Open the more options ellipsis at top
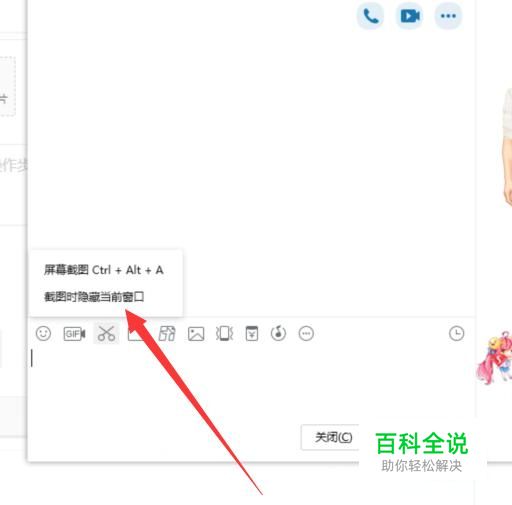 448,16
